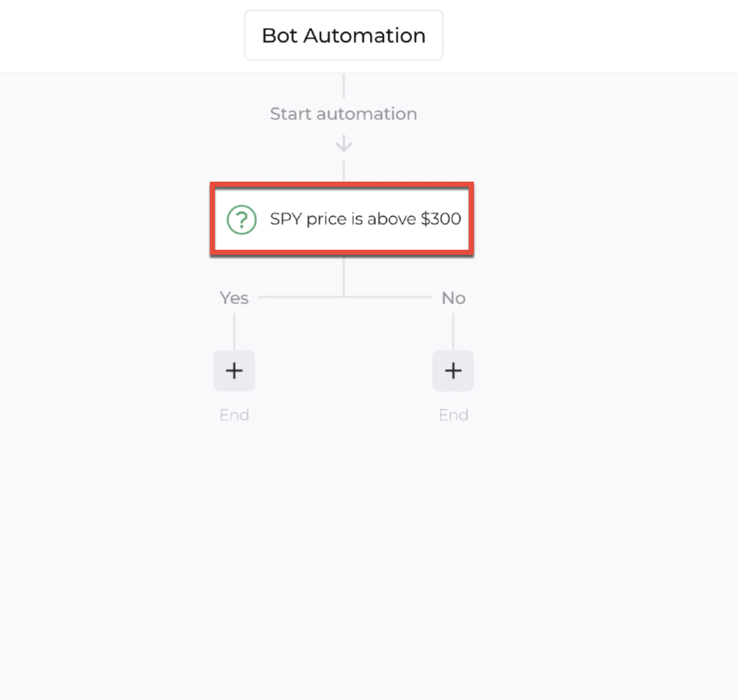Select the No branch label
Image resolution: width=738 pixels, height=700 pixels.
(x=453, y=298)
